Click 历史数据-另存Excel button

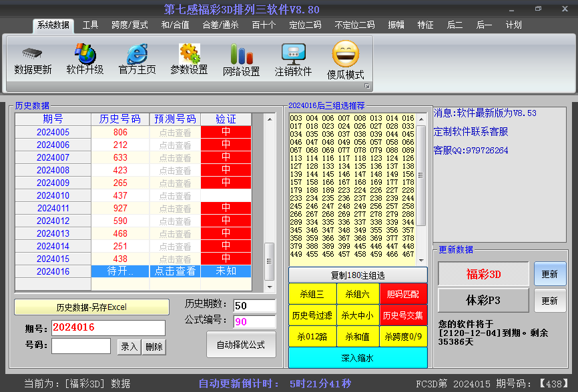coord(92,307)
